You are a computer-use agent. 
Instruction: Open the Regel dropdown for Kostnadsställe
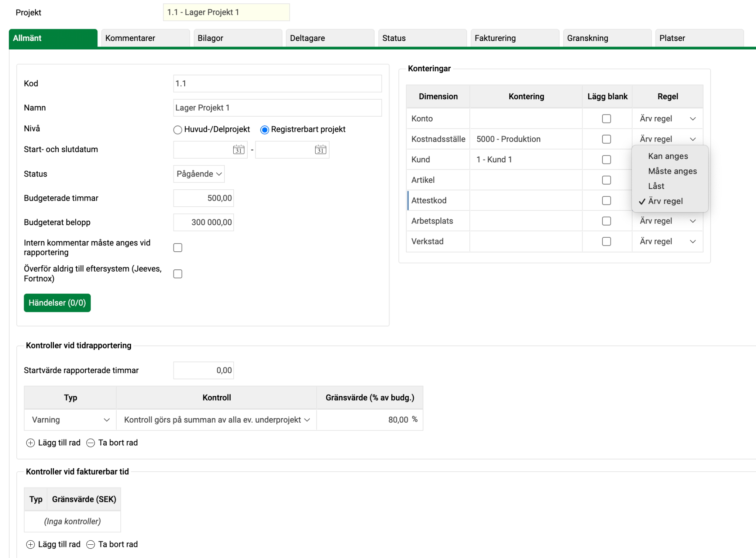(667, 139)
